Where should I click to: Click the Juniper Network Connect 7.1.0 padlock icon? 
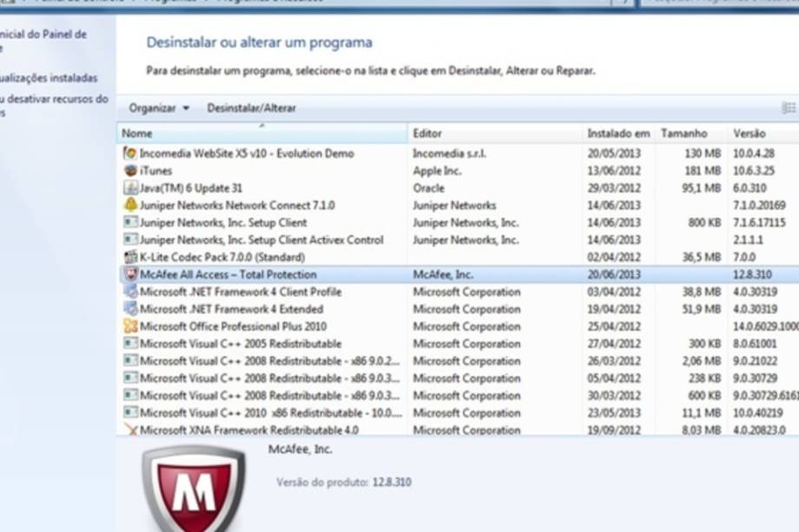[130, 205]
